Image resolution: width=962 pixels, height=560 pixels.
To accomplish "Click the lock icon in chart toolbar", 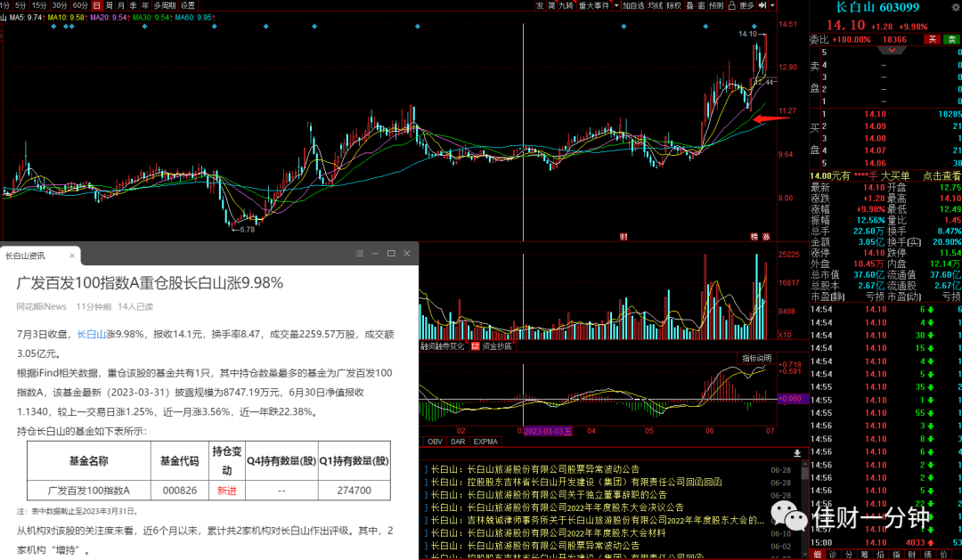I will click(731, 5).
